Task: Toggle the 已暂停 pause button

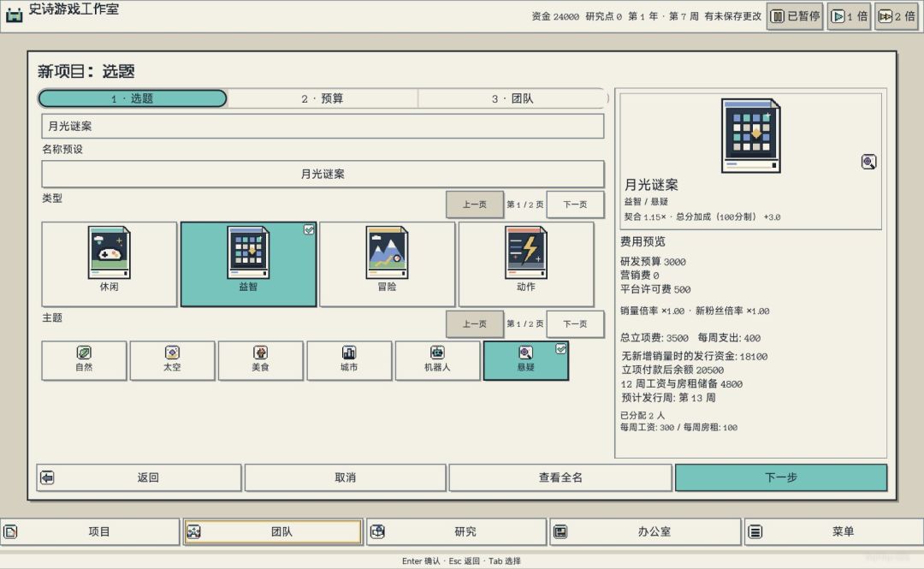Action: 794,16
